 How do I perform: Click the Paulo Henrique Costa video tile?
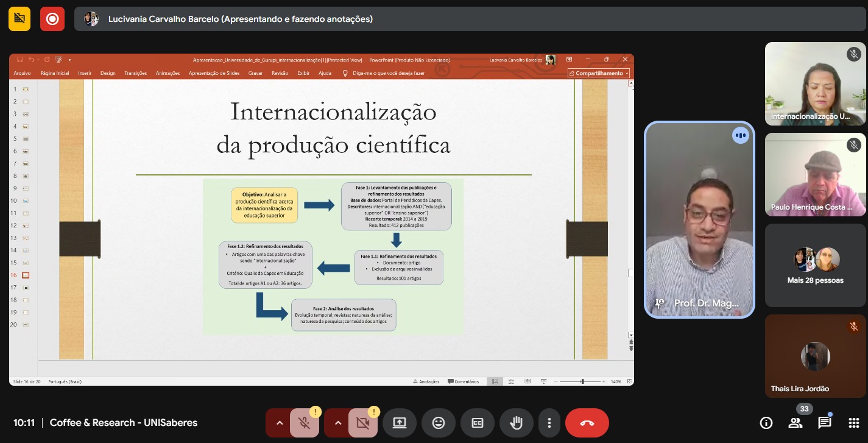click(x=815, y=174)
